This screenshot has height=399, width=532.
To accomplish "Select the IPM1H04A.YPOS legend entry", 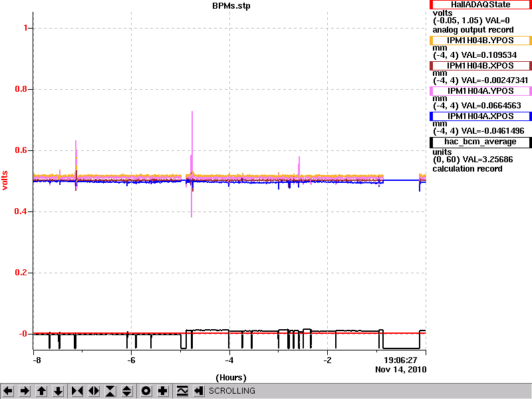I will [x=480, y=91].
